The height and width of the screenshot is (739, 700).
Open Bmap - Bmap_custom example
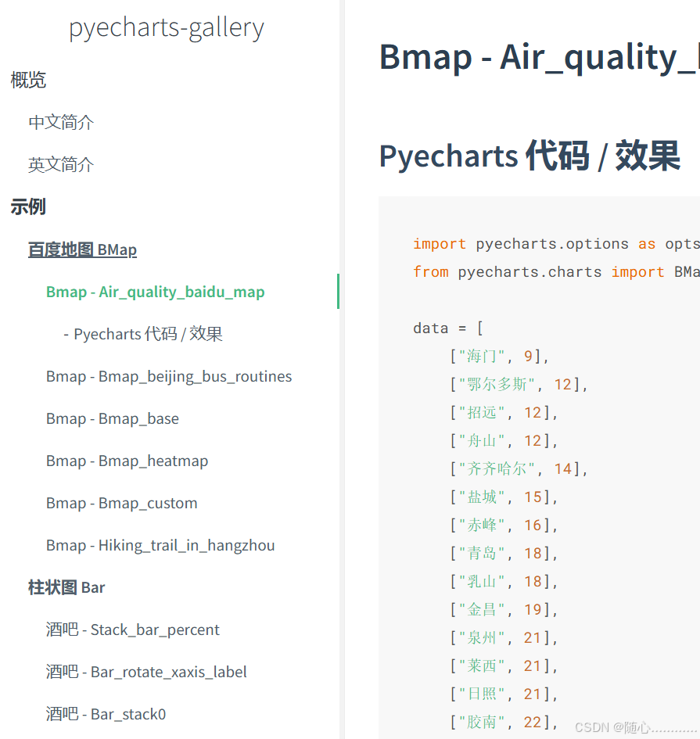(121, 504)
